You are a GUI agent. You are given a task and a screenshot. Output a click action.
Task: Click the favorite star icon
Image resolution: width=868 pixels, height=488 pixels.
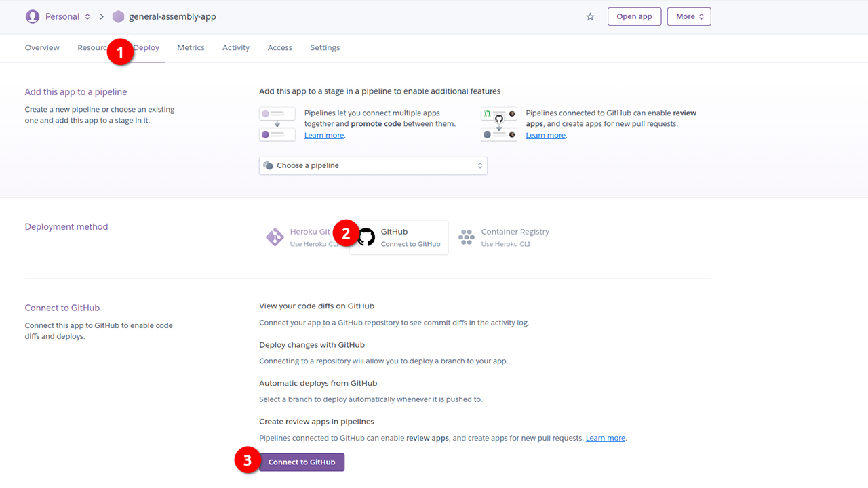[x=590, y=17]
